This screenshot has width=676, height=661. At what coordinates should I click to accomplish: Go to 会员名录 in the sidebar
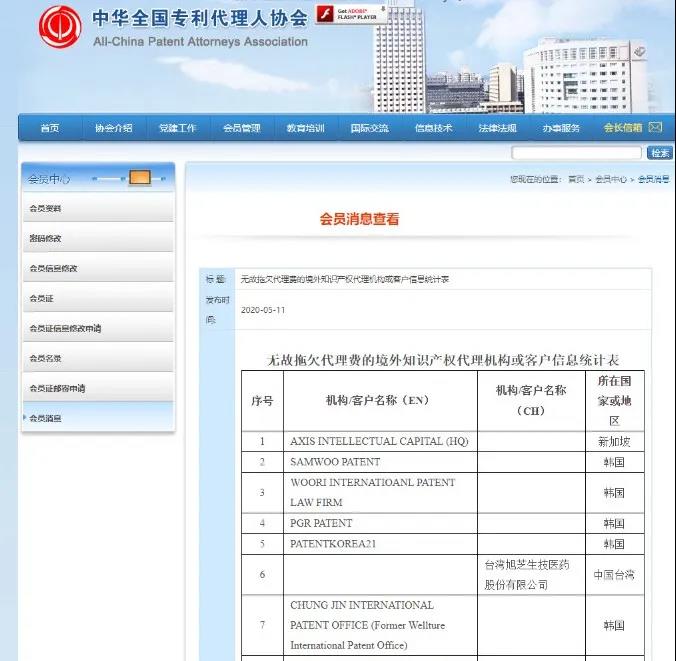pos(98,358)
